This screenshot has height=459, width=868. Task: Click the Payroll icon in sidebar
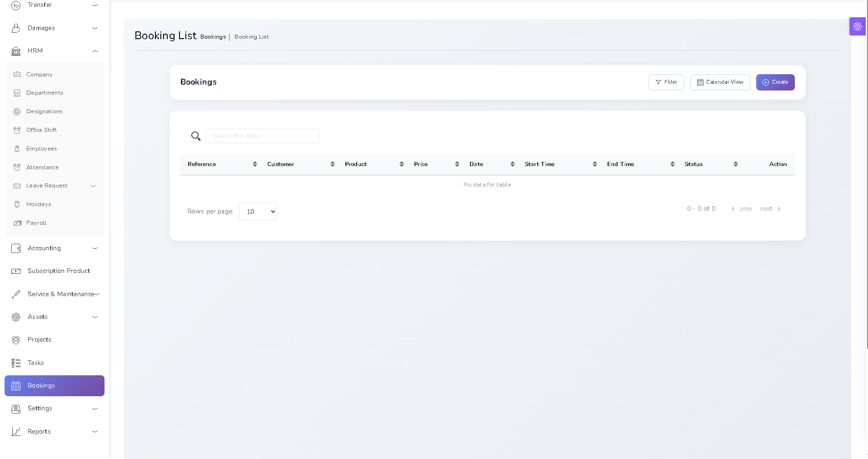point(17,223)
